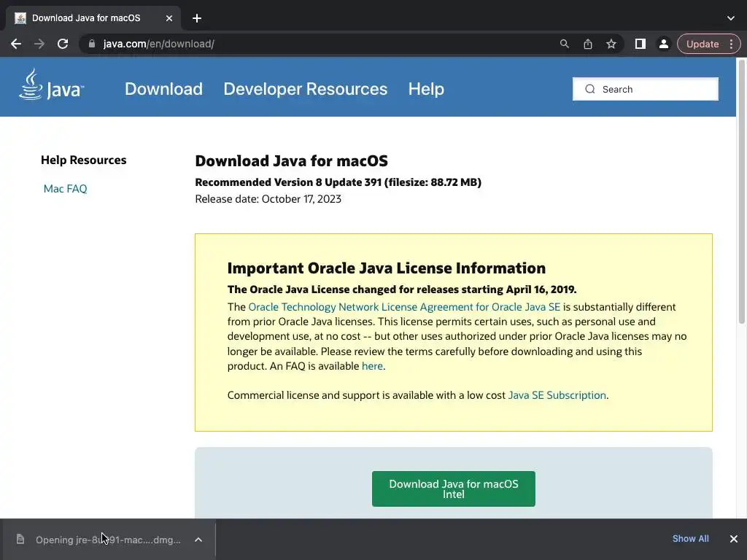Click the search magnifier icon in Java header

click(589, 89)
